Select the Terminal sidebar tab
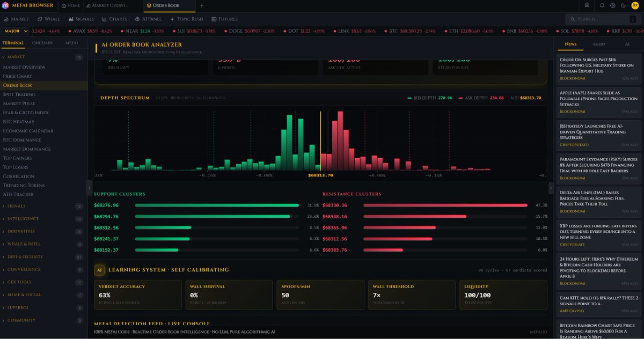Screen dimensions: 644x339 (13, 43)
